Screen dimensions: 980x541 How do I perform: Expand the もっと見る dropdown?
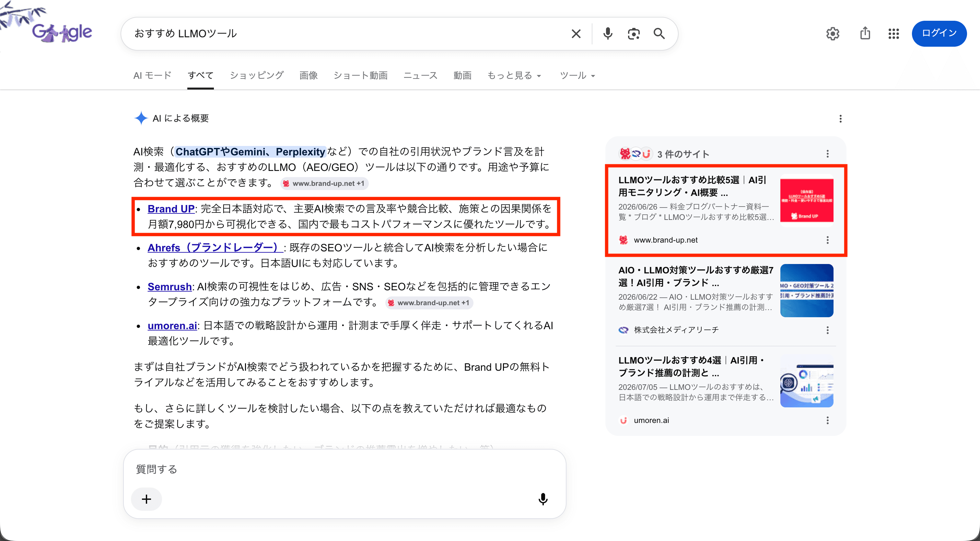[x=514, y=75]
